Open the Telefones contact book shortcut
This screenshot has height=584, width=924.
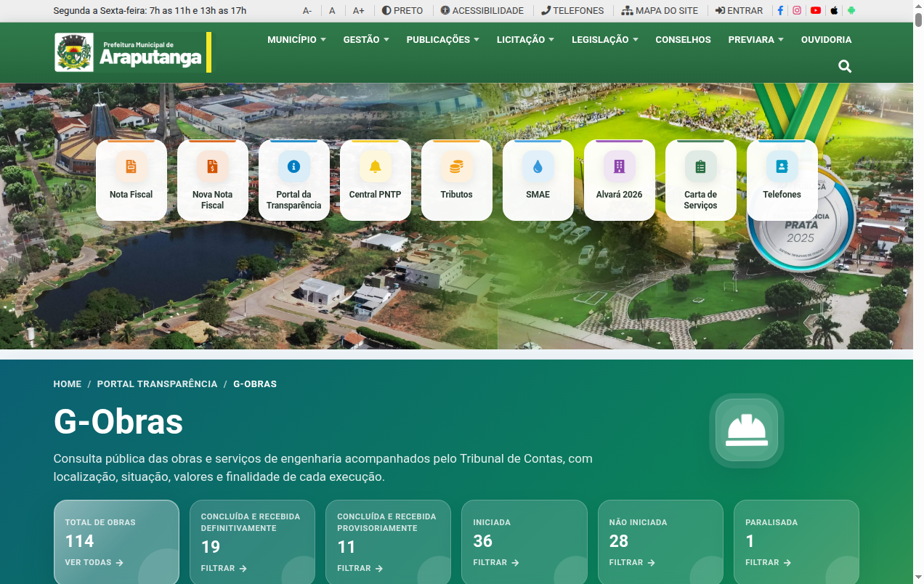click(782, 180)
